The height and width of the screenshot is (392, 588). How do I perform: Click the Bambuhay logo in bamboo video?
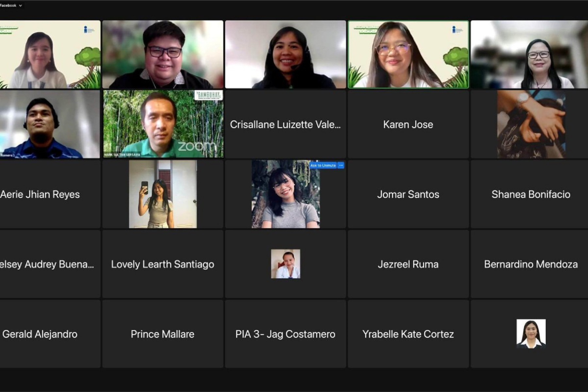(x=208, y=95)
